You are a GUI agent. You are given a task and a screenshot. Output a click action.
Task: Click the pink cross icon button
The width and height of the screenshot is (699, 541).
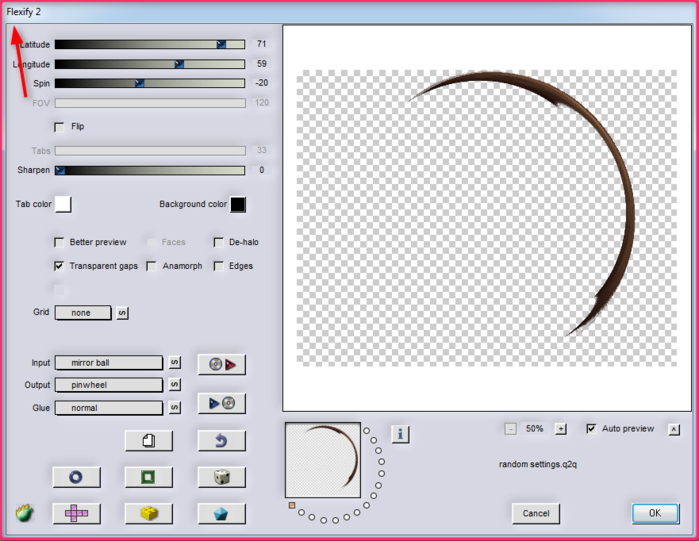click(76, 514)
